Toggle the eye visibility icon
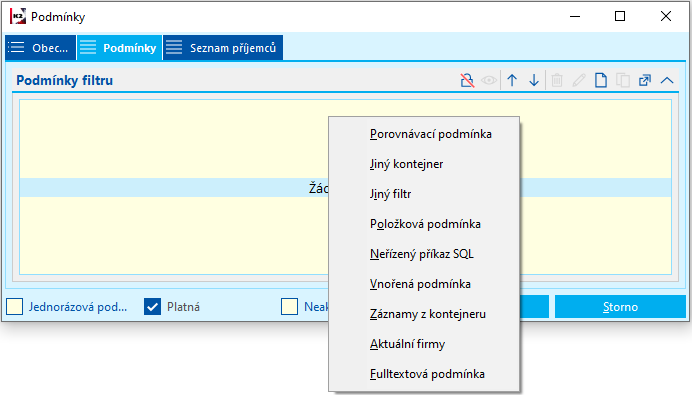The image size is (692, 395). point(489,80)
